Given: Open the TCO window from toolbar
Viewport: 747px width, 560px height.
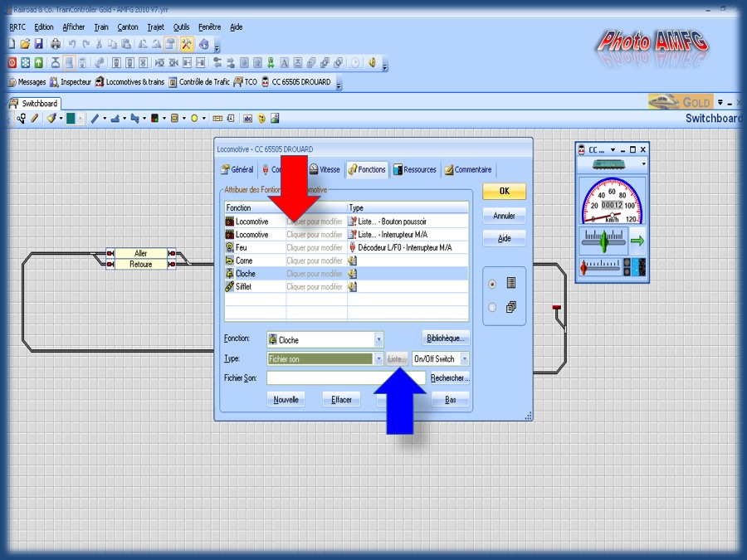Looking at the screenshot, I should pyautogui.click(x=246, y=82).
